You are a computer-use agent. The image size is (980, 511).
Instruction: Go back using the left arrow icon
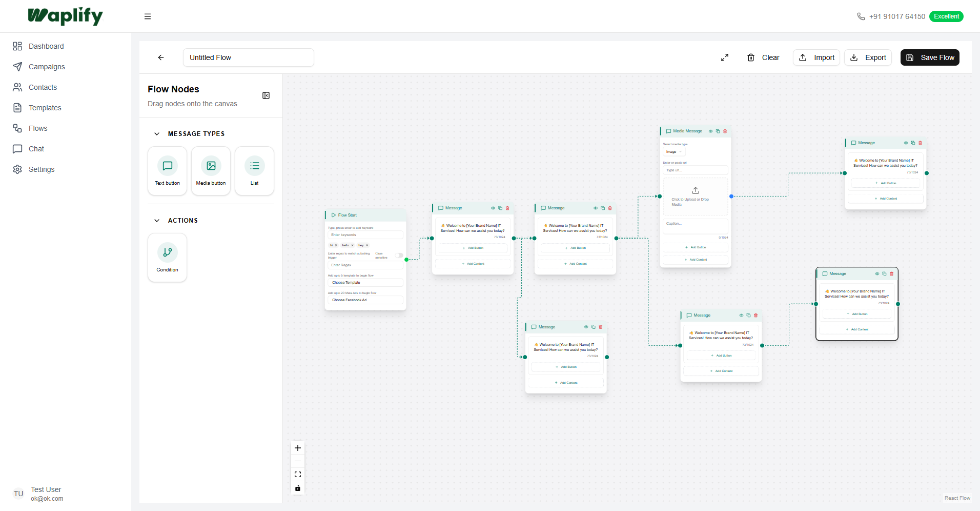(x=161, y=57)
